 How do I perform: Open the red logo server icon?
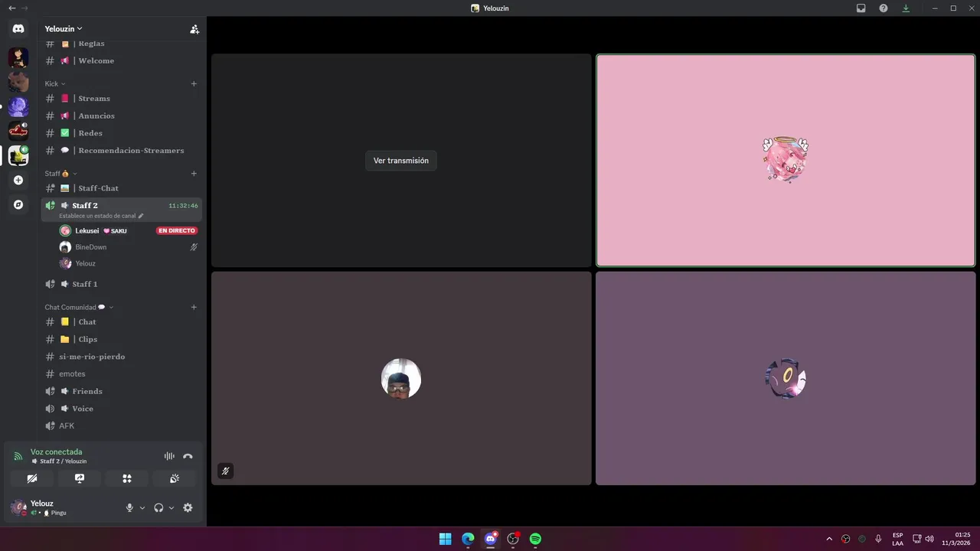18,132
